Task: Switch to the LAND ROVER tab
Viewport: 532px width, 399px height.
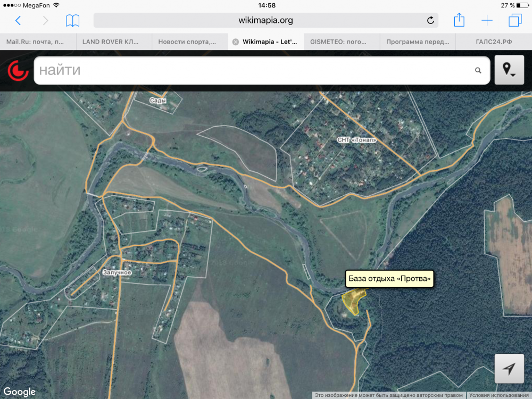Action: tap(113, 41)
